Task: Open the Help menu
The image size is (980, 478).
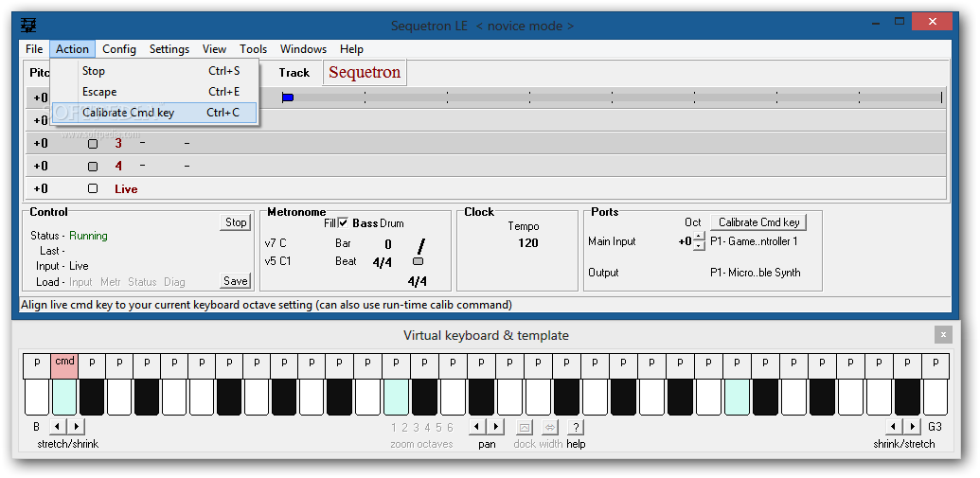Action: (351, 48)
